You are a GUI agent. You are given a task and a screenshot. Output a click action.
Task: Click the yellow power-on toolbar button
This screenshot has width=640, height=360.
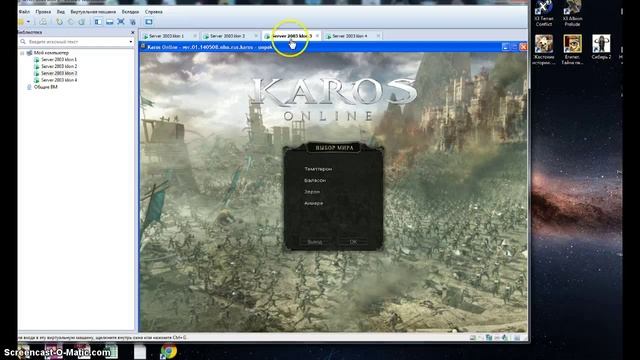(x=21, y=22)
